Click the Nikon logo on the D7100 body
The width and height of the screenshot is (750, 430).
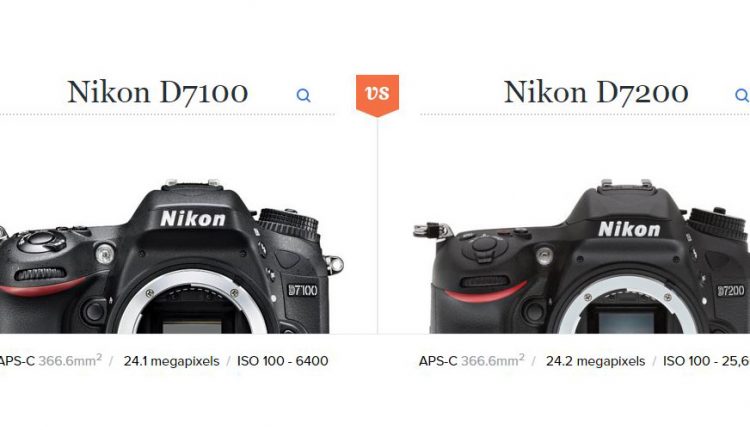coord(193,219)
